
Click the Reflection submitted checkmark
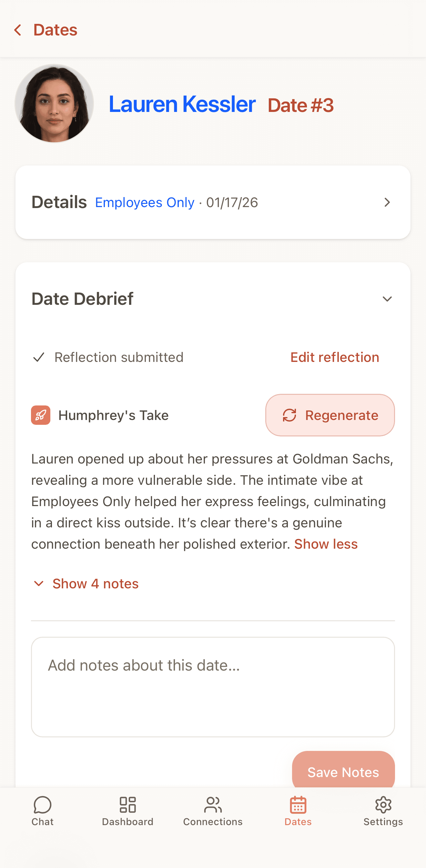point(39,357)
